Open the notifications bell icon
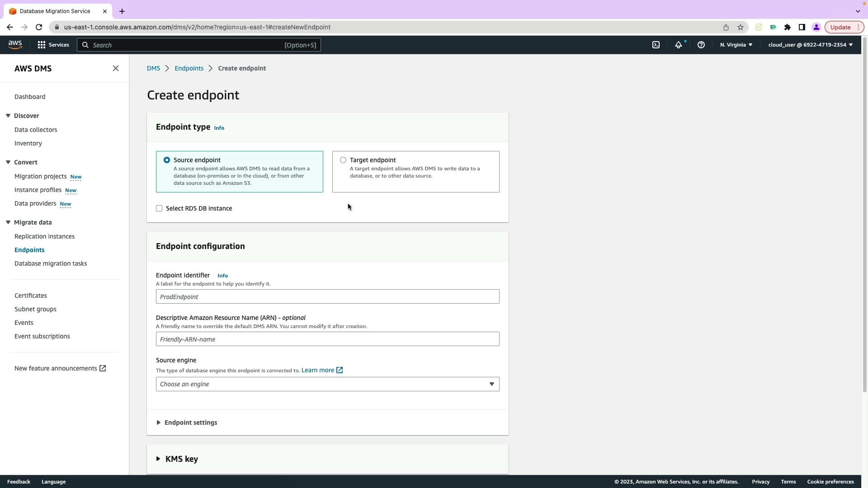The height and width of the screenshot is (488, 868). 679,45
